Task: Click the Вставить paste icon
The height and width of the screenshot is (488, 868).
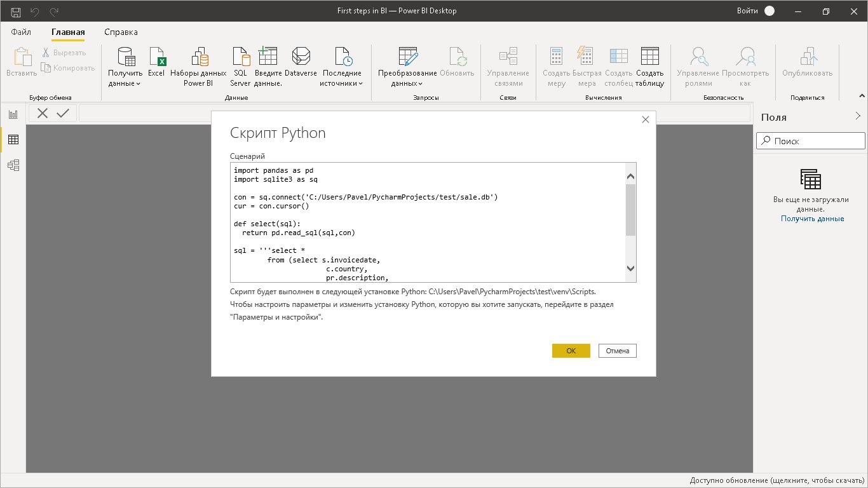Action: pyautogui.click(x=22, y=57)
